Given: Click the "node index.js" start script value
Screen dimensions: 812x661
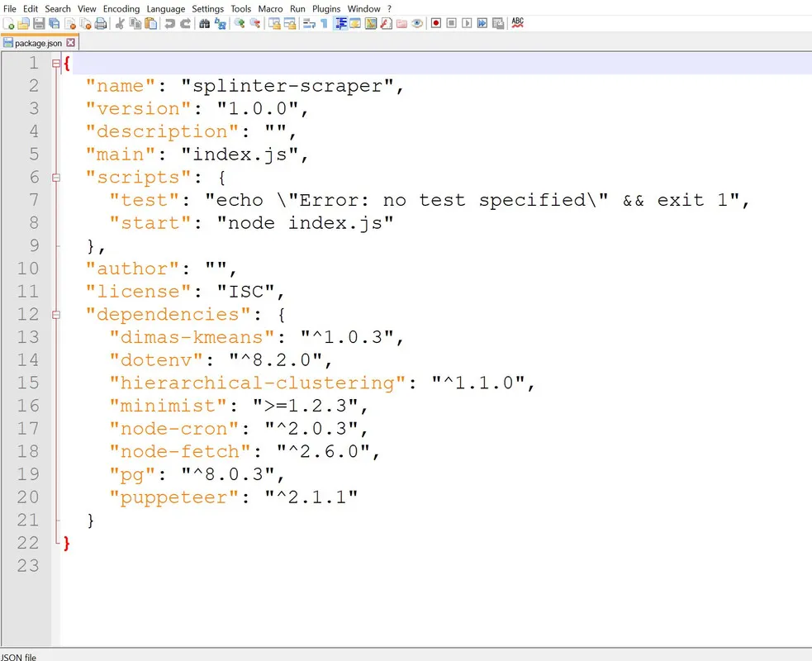Looking at the screenshot, I should [305, 223].
